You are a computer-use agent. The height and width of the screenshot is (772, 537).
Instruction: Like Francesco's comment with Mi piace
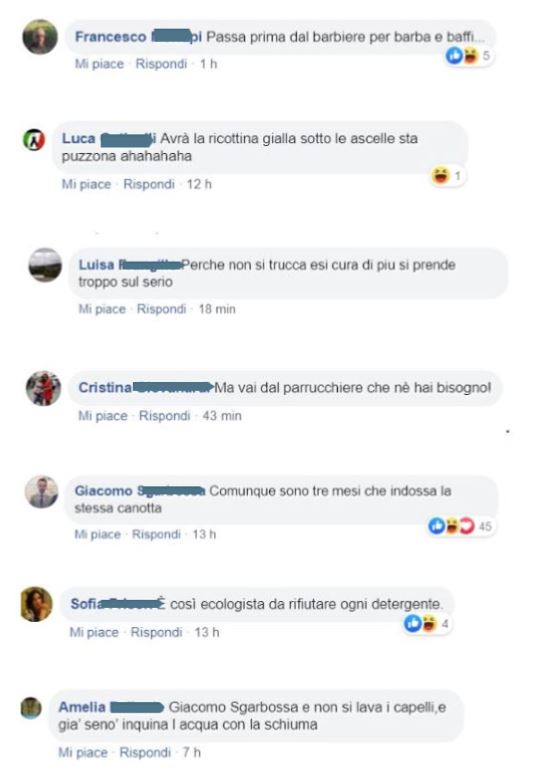(99, 64)
